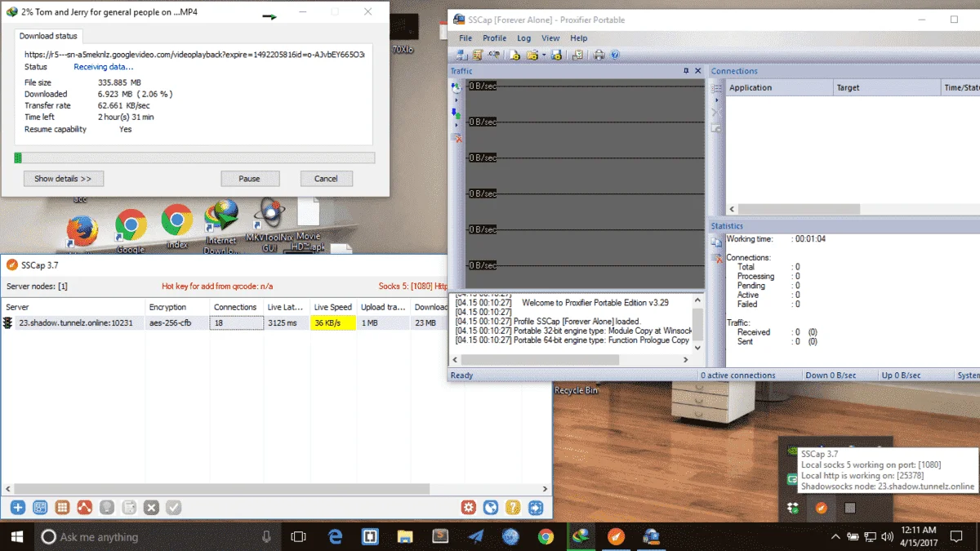Click the yellow 36 KB/s live speed cell
Viewport: 980px width, 551px height.
pos(333,323)
